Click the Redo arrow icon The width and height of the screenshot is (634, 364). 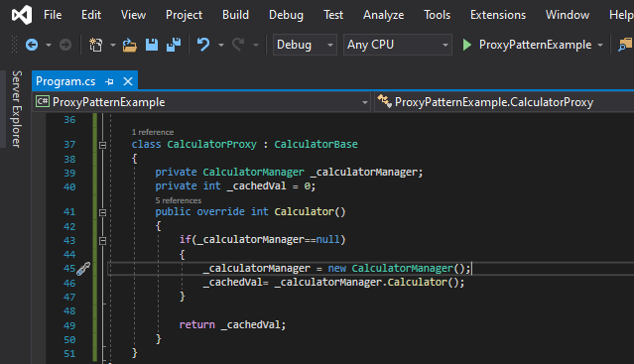point(238,45)
